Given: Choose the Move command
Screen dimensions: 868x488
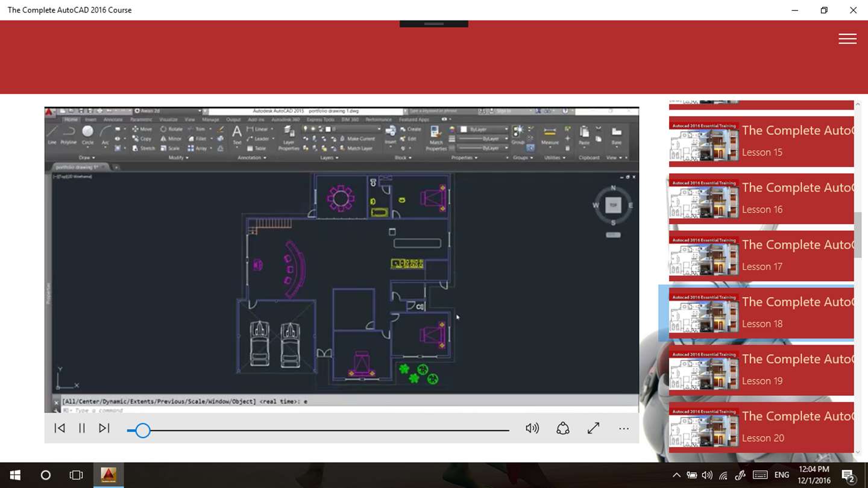Looking at the screenshot, I should click(142, 129).
